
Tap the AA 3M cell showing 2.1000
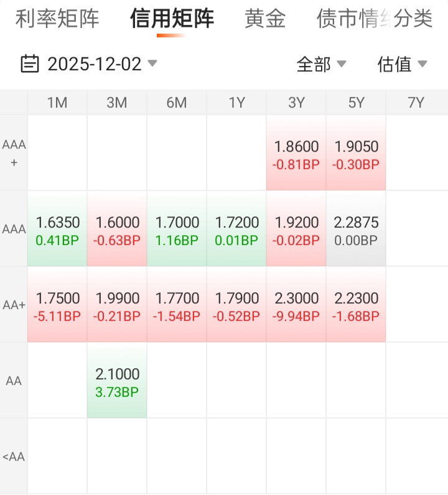[117, 382]
